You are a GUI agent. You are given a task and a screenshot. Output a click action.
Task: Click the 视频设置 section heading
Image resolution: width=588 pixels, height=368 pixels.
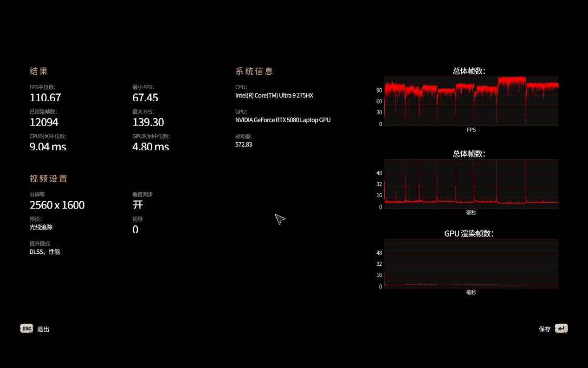[48, 178]
